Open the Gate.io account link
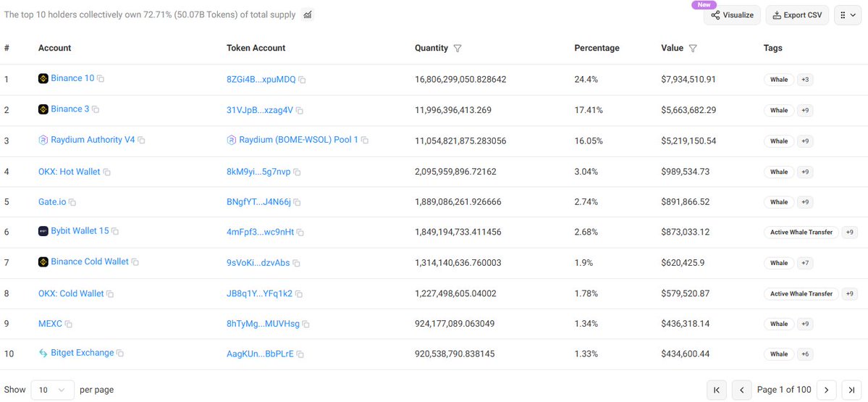 [52, 202]
